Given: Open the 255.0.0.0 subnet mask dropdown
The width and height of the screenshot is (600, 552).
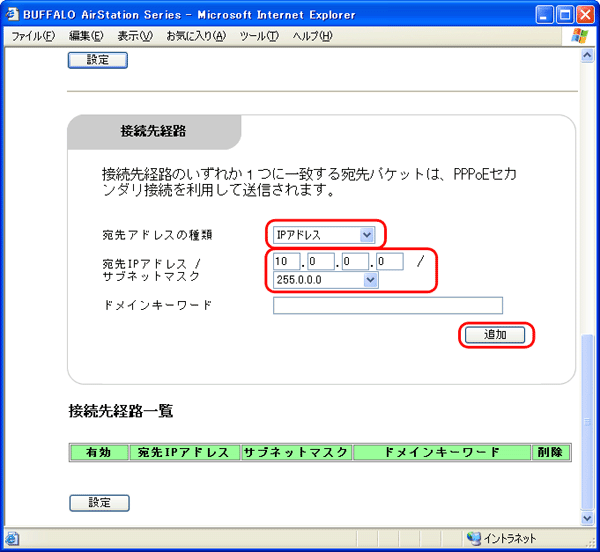Looking at the screenshot, I should [326, 280].
